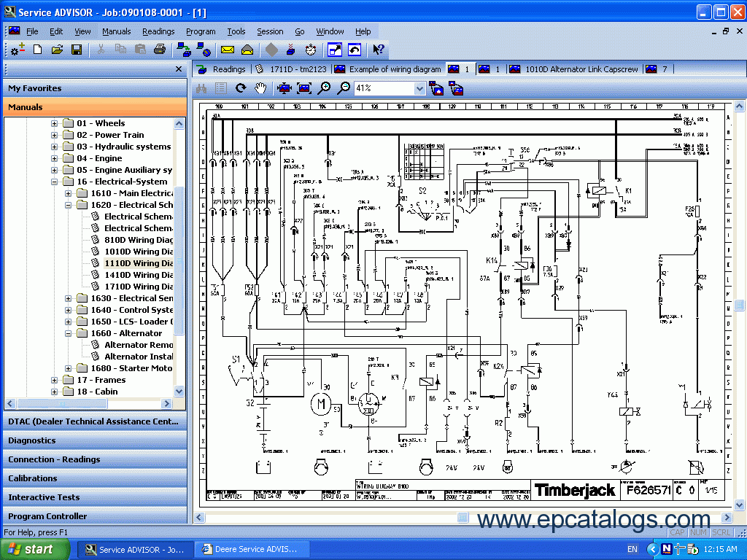Expand the 04 - Engine node
Image resolution: width=747 pixels, height=560 pixels.
pos(54,158)
